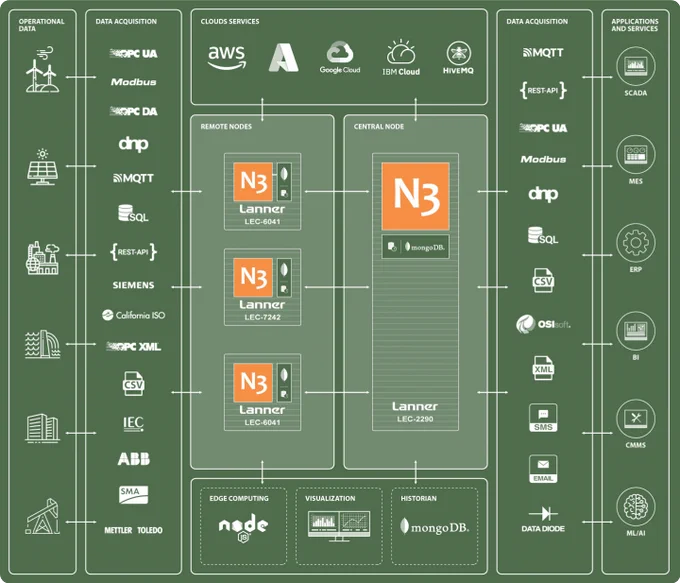Click the OSIsoft logo
This screenshot has width=680, height=583.
point(543,324)
